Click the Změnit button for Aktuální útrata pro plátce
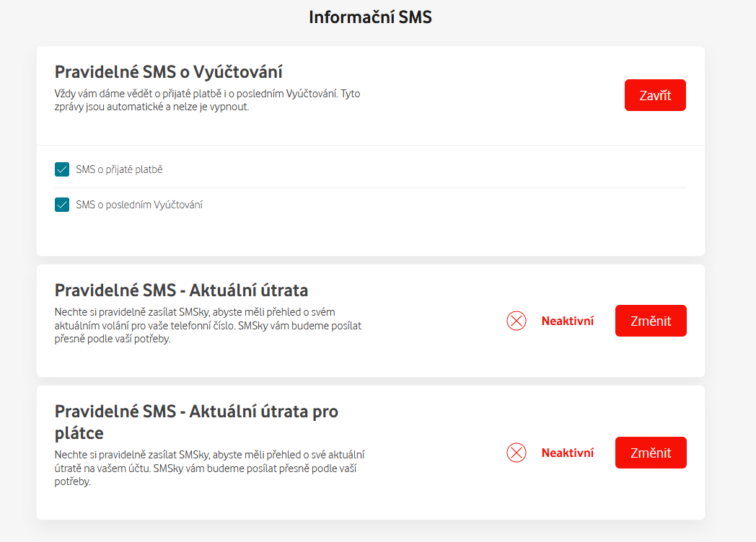This screenshot has height=542, width=756. click(651, 453)
